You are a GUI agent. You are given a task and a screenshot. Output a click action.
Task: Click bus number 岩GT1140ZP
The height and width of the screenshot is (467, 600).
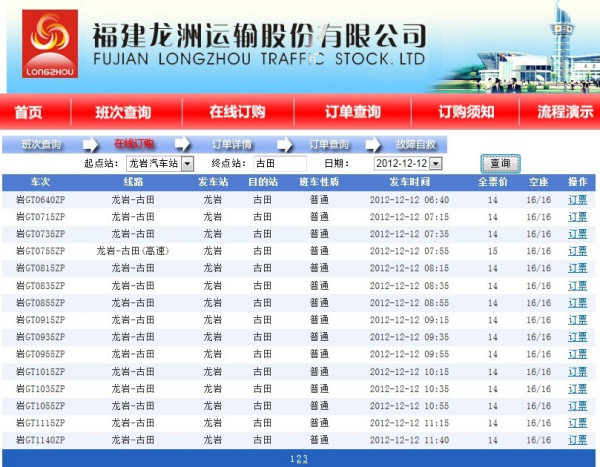click(40, 440)
